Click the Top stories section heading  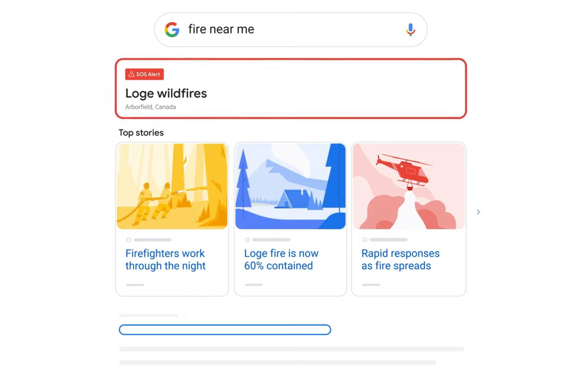click(141, 133)
